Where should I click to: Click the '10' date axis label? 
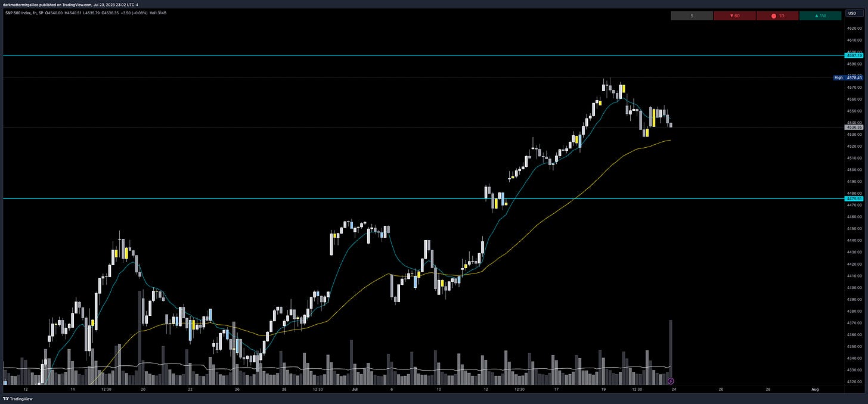[x=438, y=389]
